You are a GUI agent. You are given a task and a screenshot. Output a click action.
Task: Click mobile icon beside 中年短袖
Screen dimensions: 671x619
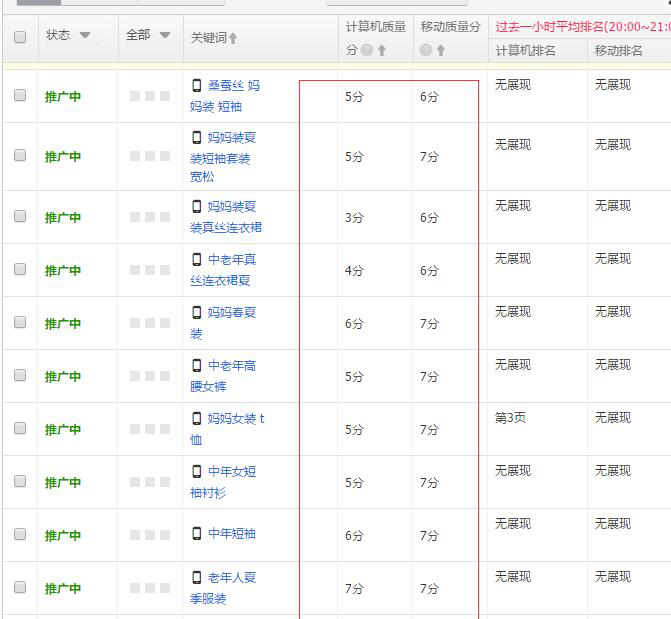click(196, 533)
